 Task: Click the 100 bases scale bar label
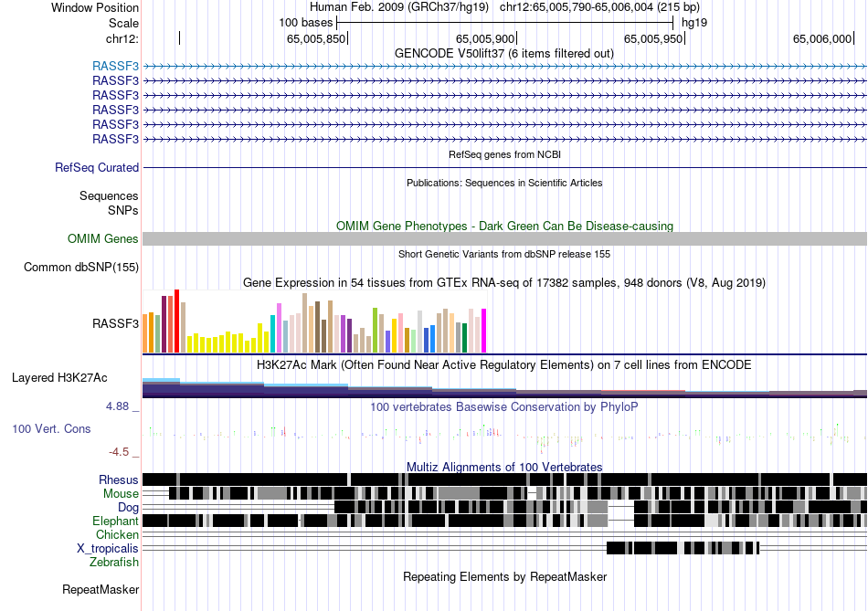point(305,23)
